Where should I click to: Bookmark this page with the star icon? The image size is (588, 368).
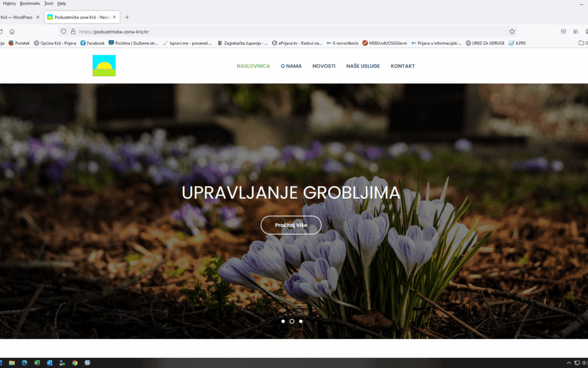pos(512,32)
